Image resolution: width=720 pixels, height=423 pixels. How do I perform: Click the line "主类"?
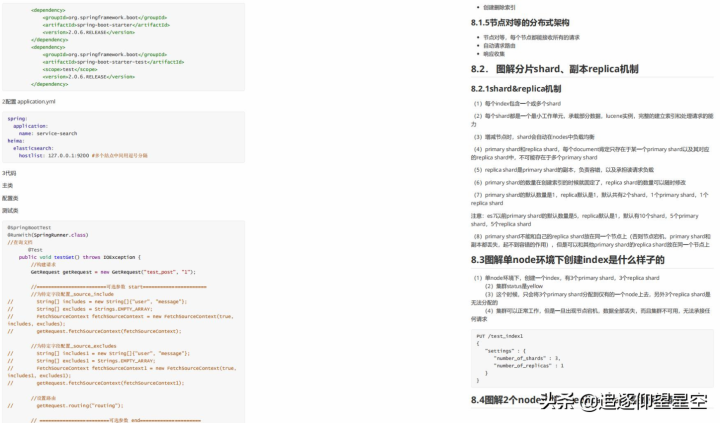point(7,186)
